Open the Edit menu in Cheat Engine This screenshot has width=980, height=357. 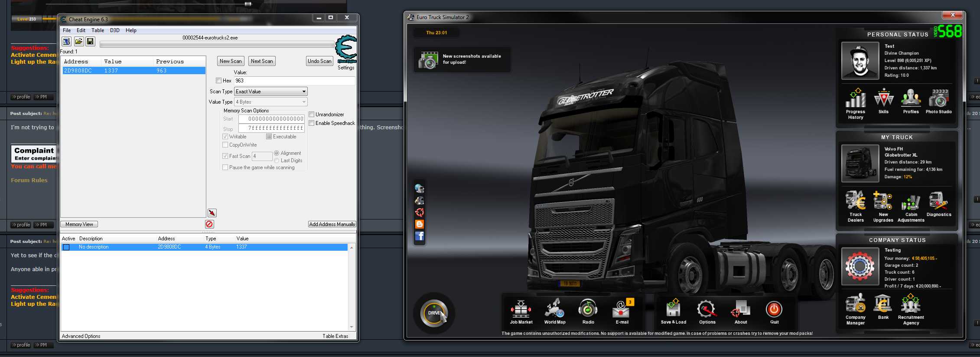tap(81, 30)
